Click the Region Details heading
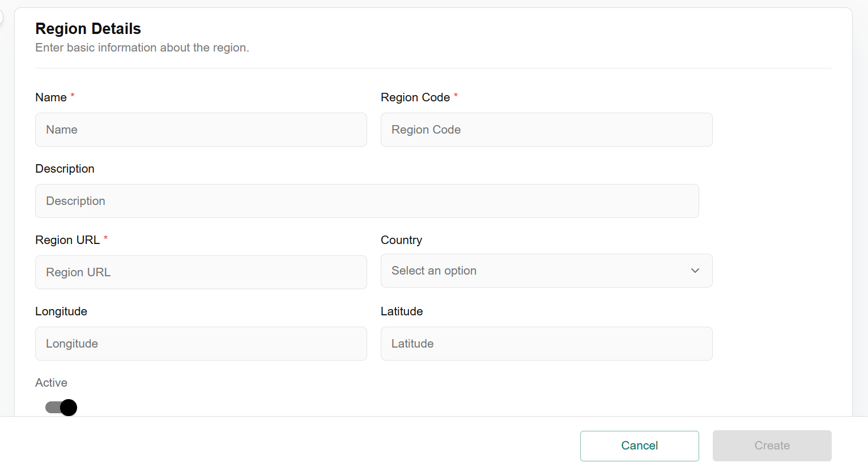The width and height of the screenshot is (868, 471). tap(88, 28)
